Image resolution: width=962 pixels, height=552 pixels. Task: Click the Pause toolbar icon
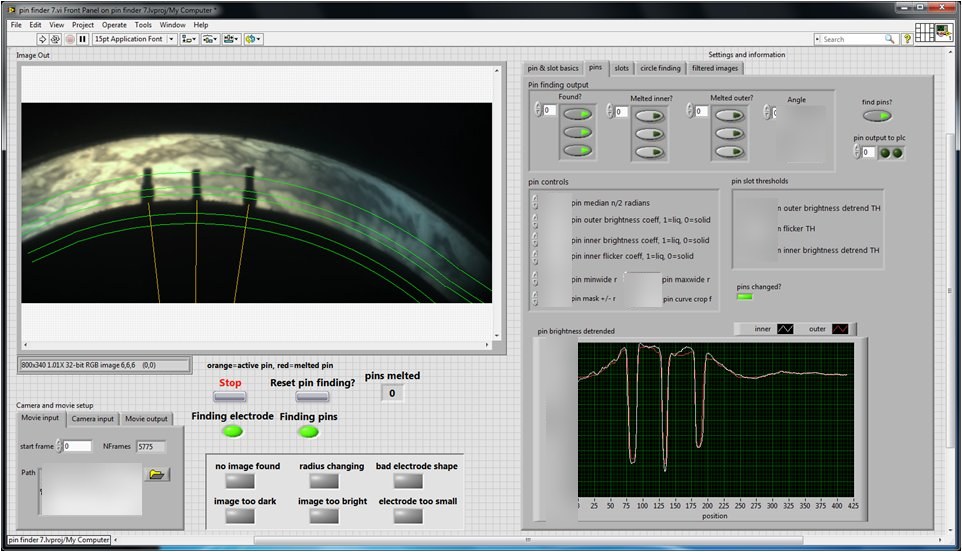click(83, 39)
